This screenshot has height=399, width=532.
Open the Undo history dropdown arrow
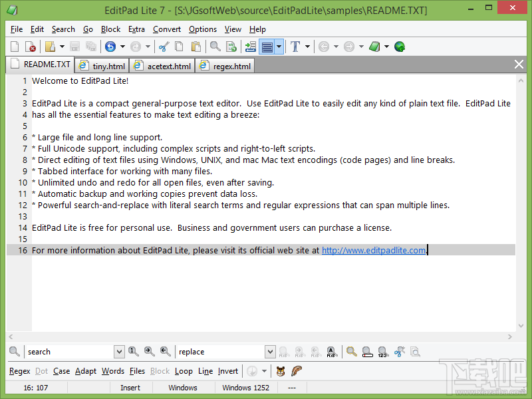pos(122,47)
